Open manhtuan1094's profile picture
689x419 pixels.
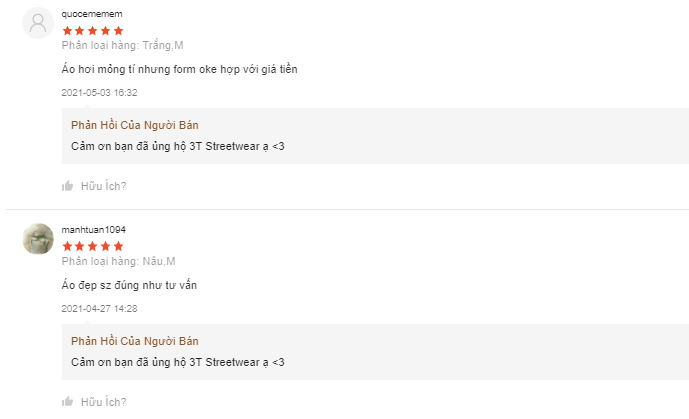tap(38, 238)
